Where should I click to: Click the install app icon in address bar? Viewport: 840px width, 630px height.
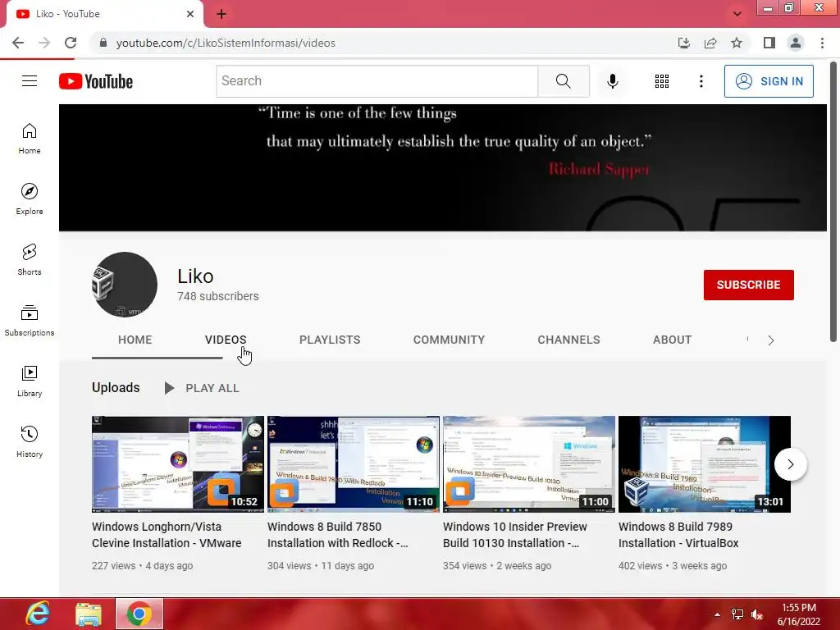(x=683, y=43)
